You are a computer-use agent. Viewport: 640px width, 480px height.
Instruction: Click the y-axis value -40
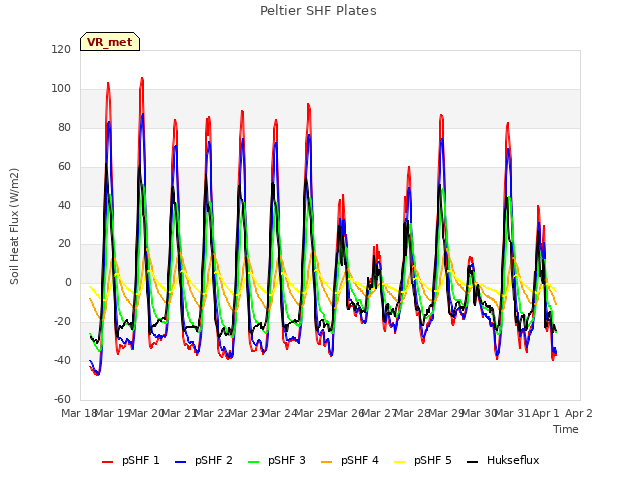(x=62, y=360)
